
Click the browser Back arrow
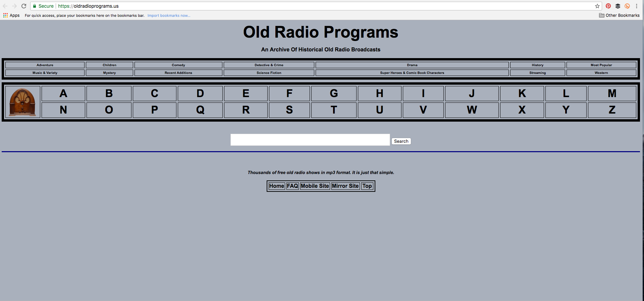pyautogui.click(x=5, y=6)
